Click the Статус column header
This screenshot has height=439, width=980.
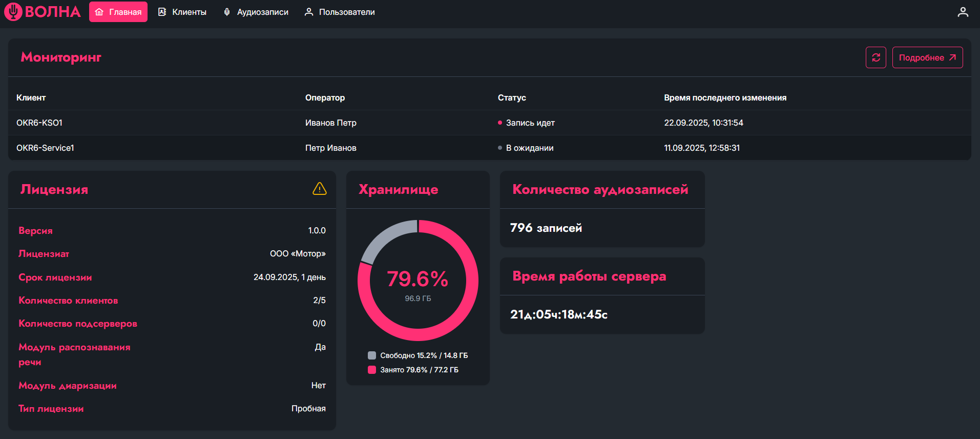(511, 97)
